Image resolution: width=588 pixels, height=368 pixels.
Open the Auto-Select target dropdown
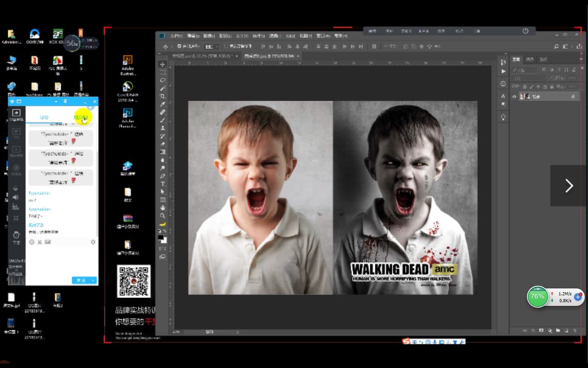212,46
